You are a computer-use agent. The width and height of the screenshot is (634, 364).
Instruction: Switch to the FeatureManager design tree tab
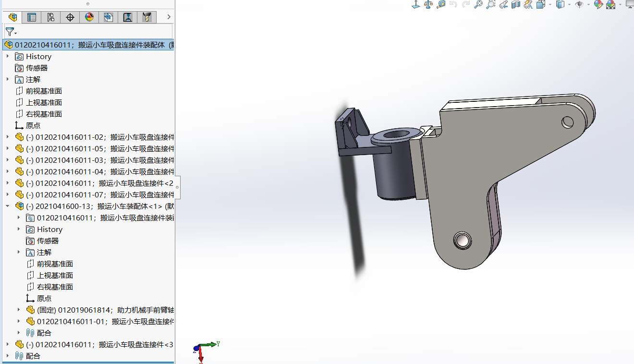click(x=13, y=17)
